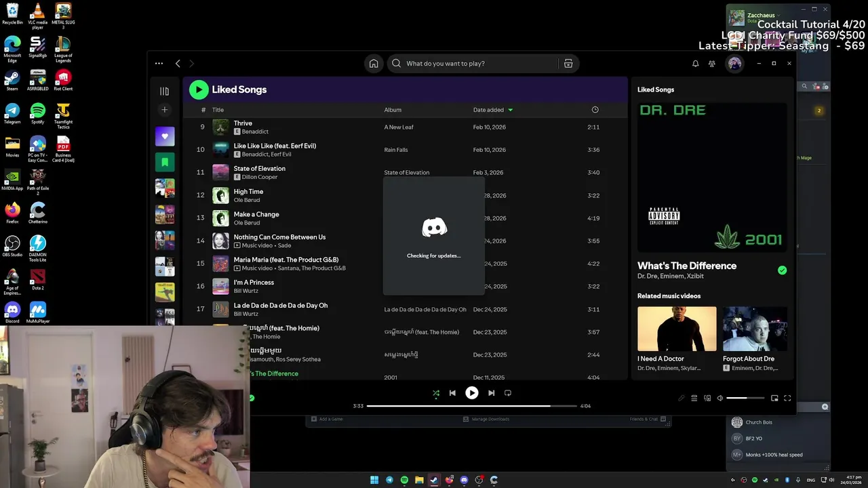The image size is (868, 488).
Task: Open Windows Start menu
Action: pyautogui.click(x=374, y=480)
